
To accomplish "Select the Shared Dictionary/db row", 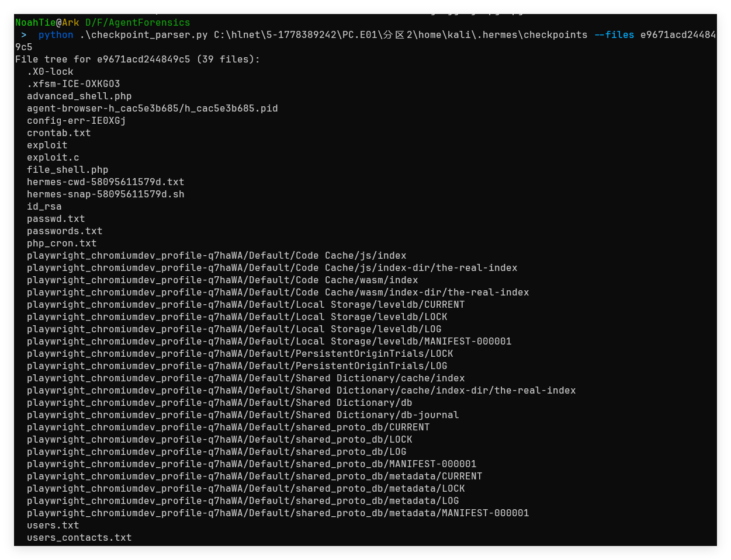I will coord(220,403).
